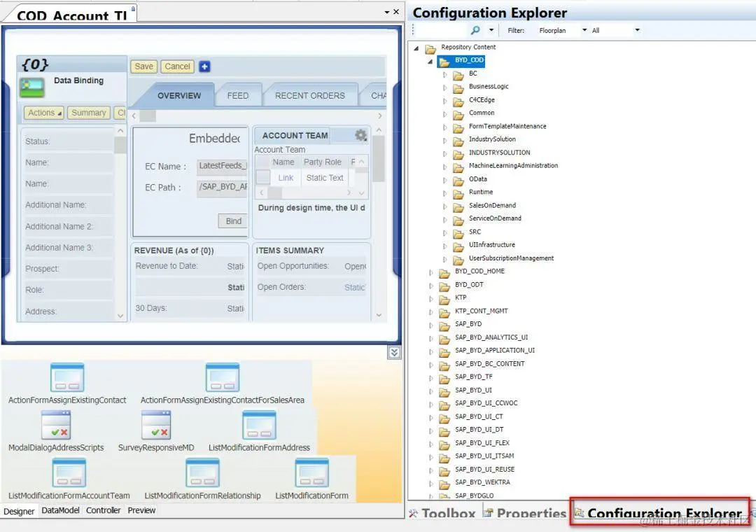Select the KTP_CONT_MGMT tree item
The width and height of the screenshot is (756, 532).
coord(481,311)
